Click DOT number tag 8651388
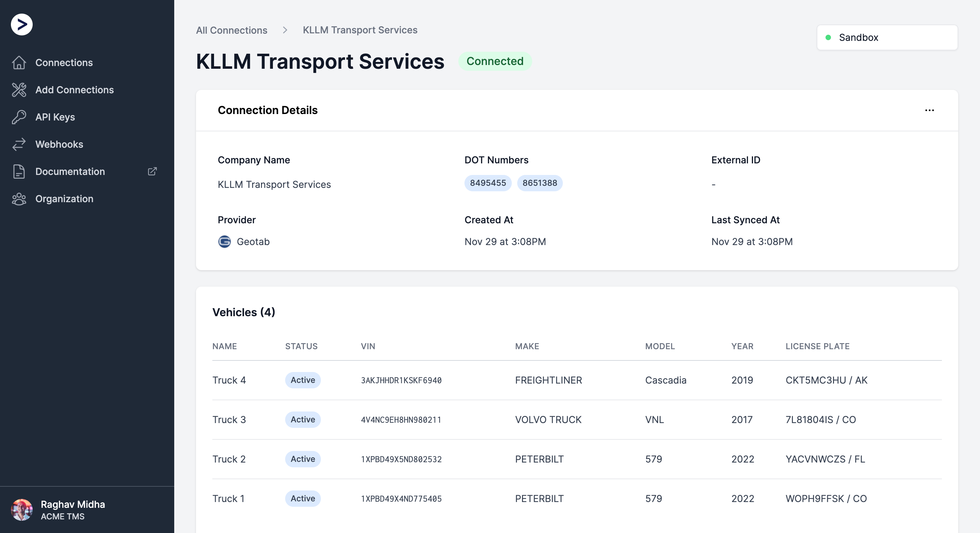980x533 pixels. click(539, 183)
